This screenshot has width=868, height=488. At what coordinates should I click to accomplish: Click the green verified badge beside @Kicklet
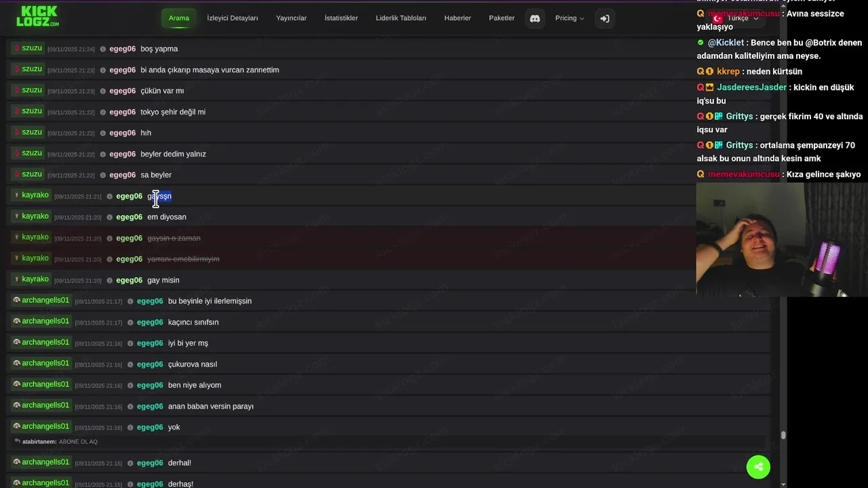point(701,43)
